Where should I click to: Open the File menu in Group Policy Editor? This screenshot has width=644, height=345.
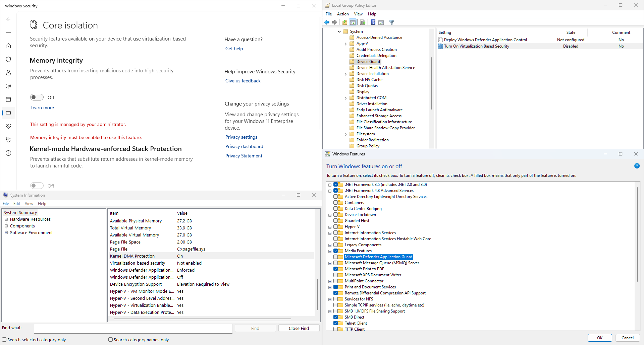(x=329, y=14)
